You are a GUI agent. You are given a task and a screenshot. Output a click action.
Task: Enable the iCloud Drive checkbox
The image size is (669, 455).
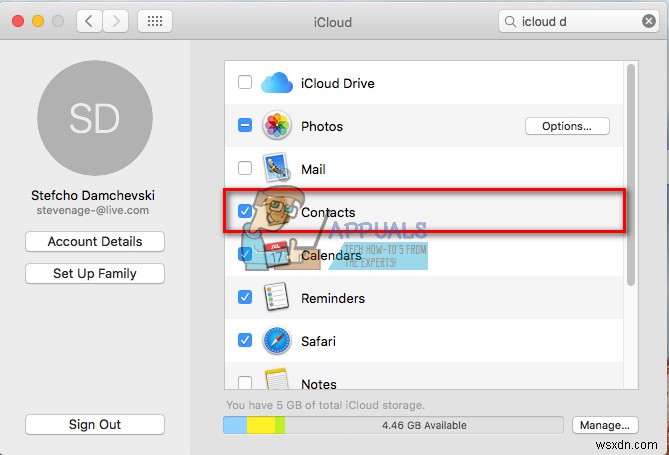[x=245, y=82]
